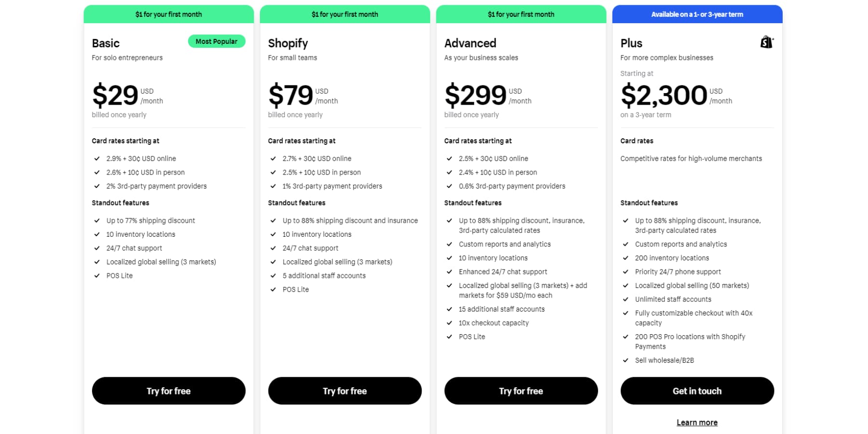Click 'Get in touch' on the Plus plan
Image resolution: width=868 pixels, height=434 pixels.
pyautogui.click(x=697, y=391)
